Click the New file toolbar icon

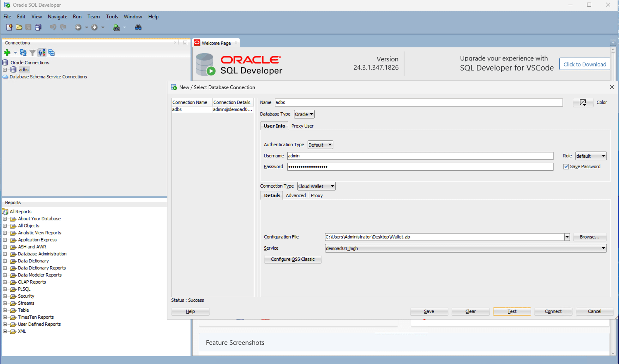9,27
